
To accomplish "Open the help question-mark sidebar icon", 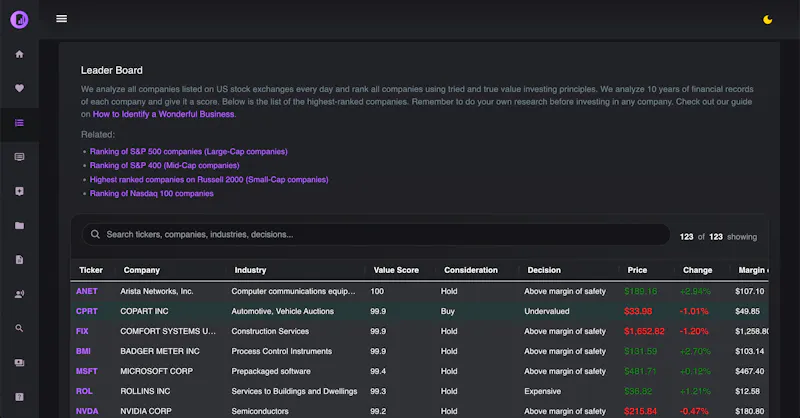I will (x=19, y=397).
